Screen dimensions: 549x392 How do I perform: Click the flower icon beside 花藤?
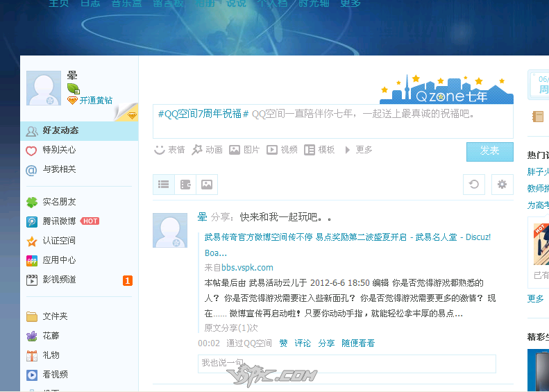tap(31, 336)
